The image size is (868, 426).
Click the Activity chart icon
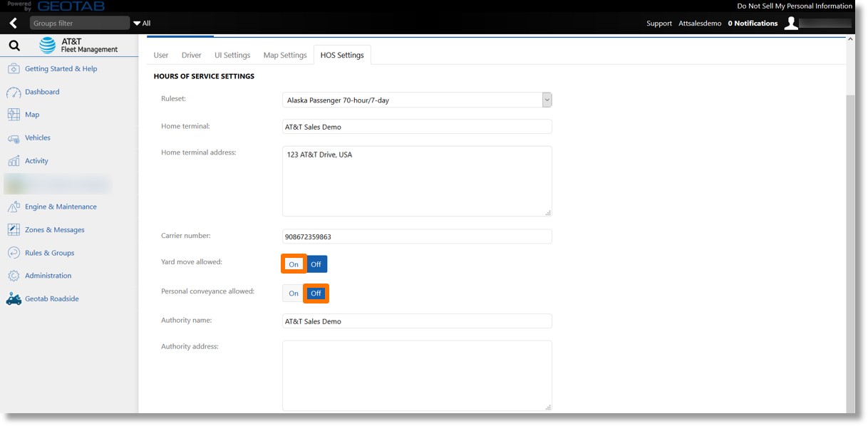click(x=14, y=161)
